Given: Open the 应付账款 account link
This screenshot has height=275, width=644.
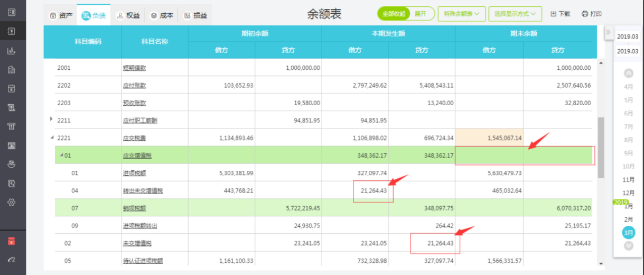Looking at the screenshot, I should coord(134,86).
